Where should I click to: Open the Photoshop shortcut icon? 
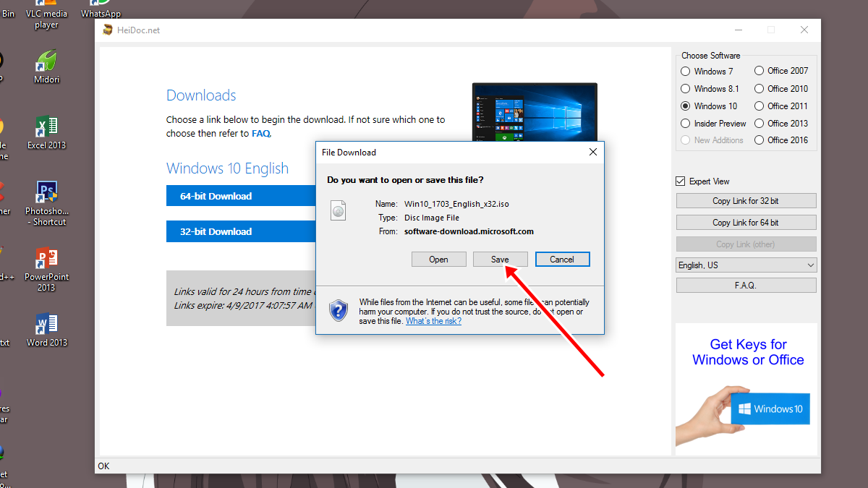tap(46, 194)
